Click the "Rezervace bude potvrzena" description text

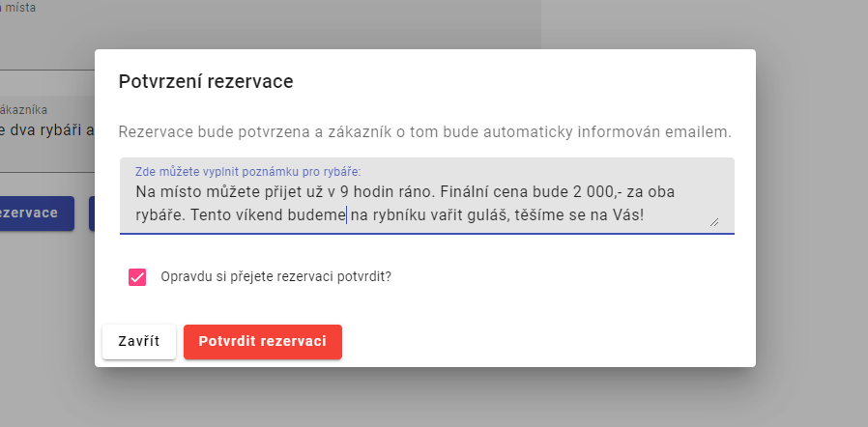click(424, 130)
